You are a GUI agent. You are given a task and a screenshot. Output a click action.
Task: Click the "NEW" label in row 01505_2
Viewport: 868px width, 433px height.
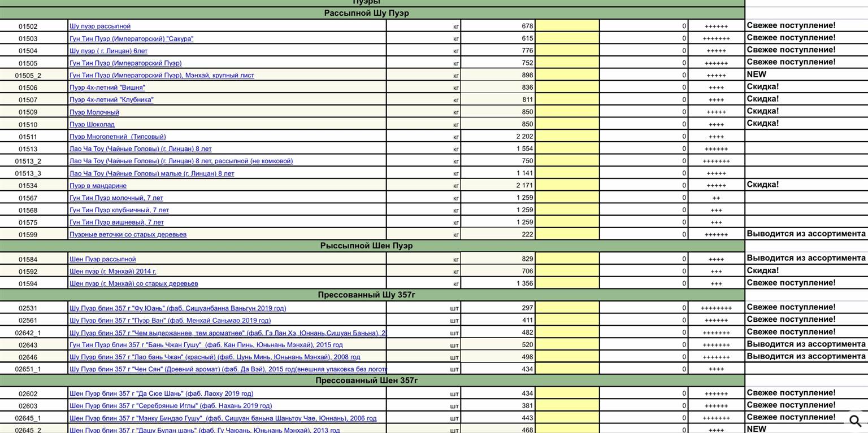coord(757,75)
